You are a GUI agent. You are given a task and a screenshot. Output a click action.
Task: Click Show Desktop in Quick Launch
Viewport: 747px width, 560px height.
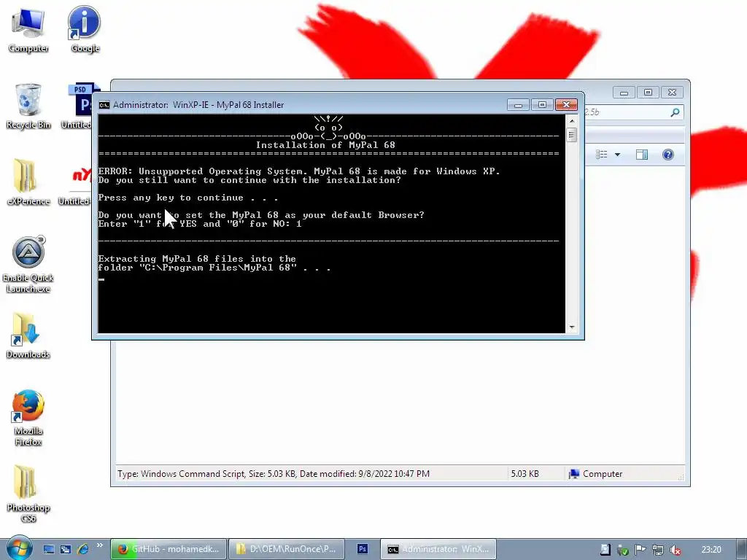coord(49,550)
